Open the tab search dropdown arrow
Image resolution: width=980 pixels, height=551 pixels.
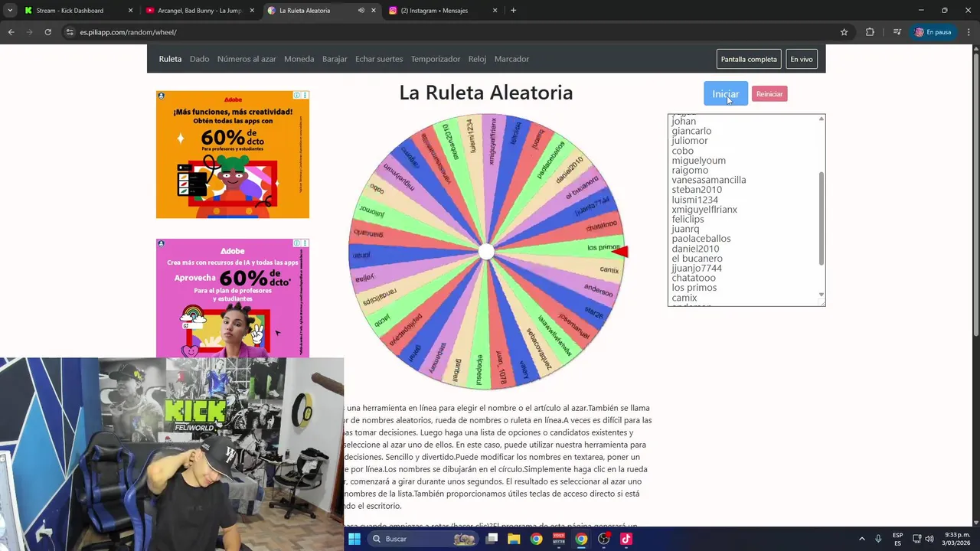coord(9,11)
